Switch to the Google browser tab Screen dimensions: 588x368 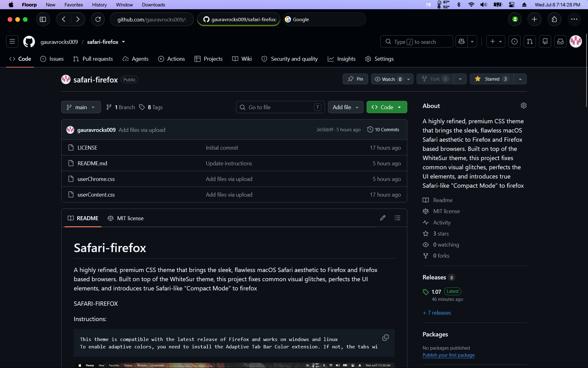[324, 19]
